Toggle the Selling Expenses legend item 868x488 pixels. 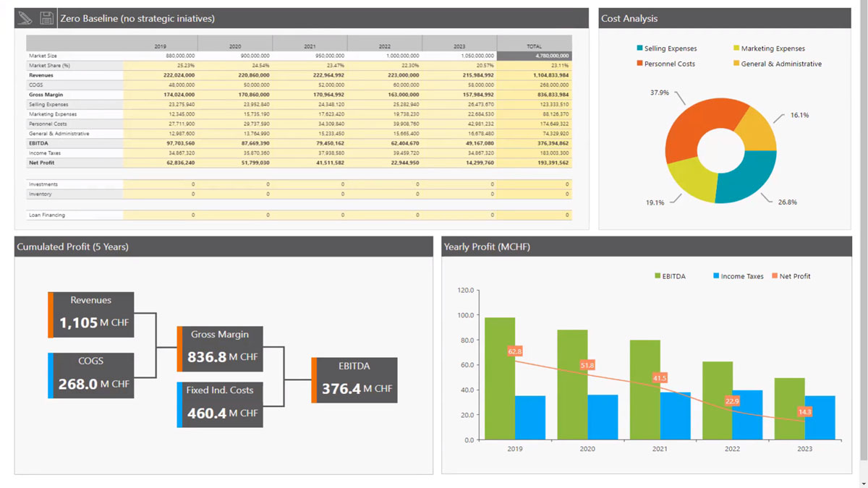pos(666,48)
